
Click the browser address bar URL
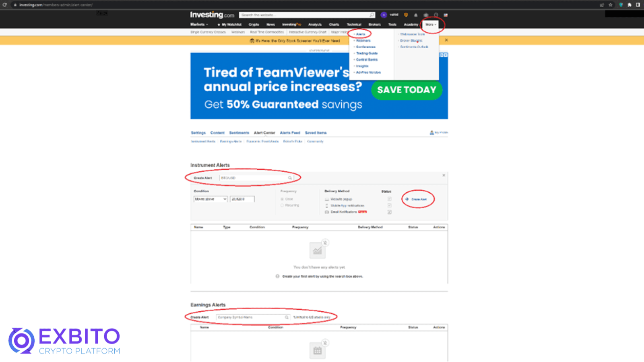pyautogui.click(x=56, y=5)
